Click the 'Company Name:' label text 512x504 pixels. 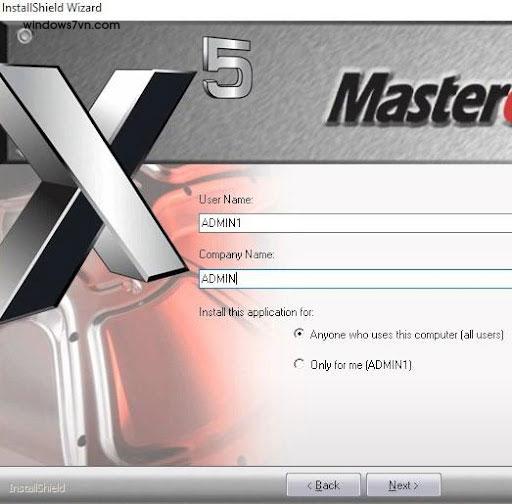click(237, 255)
